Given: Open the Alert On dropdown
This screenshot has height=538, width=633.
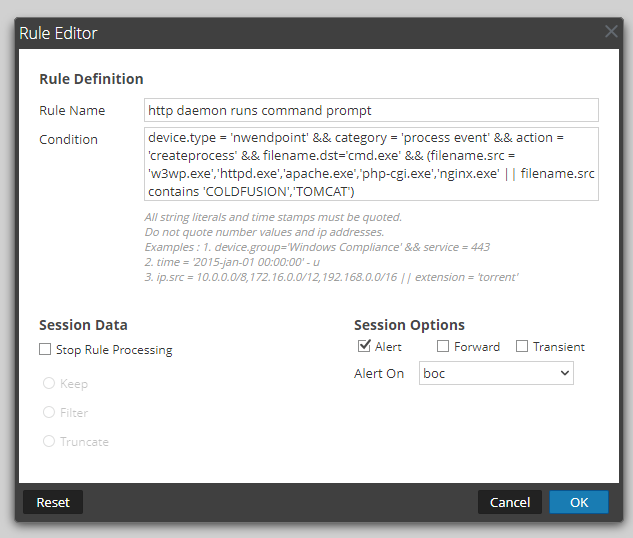Looking at the screenshot, I should click(x=496, y=373).
